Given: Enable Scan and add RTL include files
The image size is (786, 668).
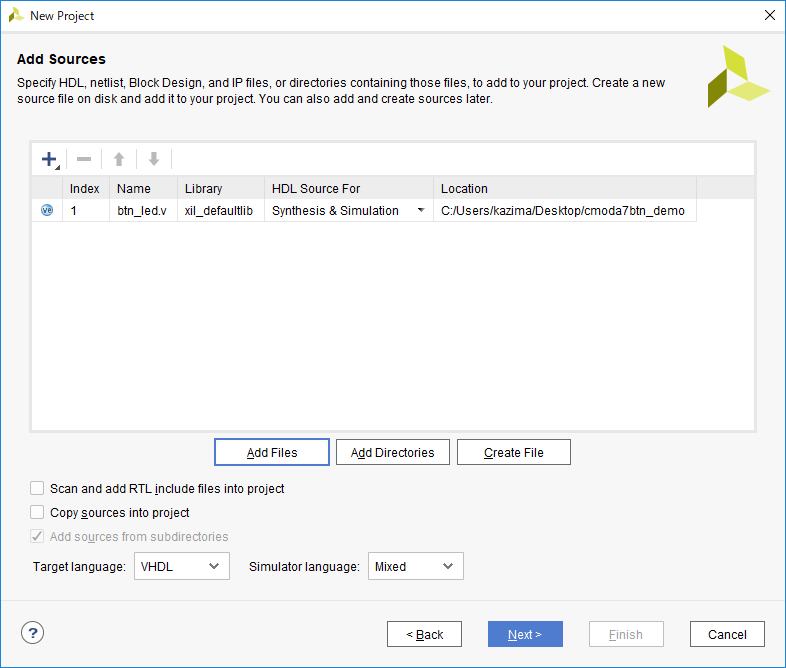Looking at the screenshot, I should tap(37, 488).
